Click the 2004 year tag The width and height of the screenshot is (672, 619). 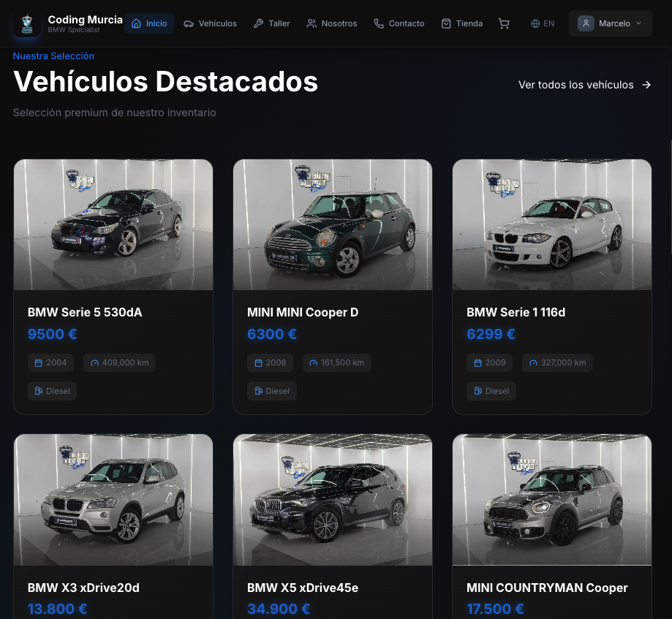tap(50, 362)
